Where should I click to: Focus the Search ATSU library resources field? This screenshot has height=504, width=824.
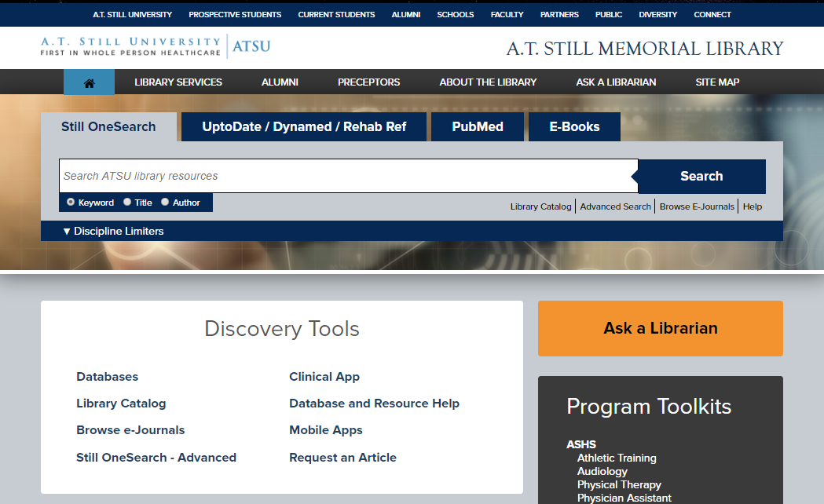click(349, 176)
